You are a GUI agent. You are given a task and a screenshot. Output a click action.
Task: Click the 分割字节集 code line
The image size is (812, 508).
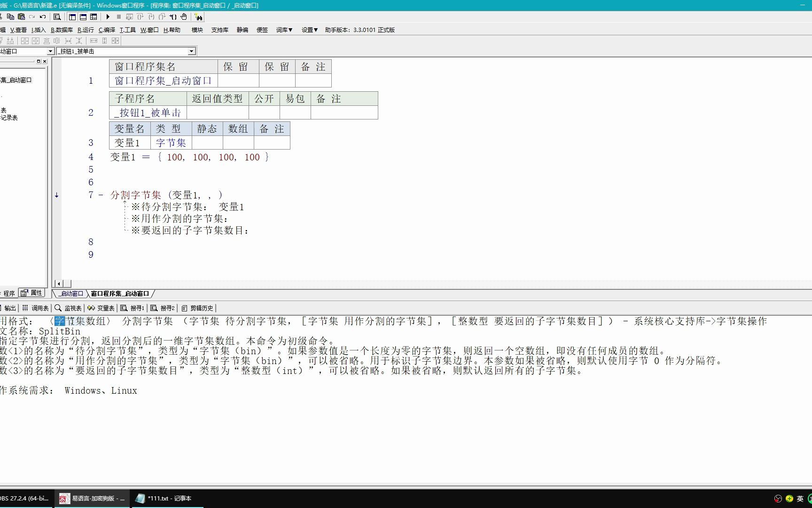166,195
